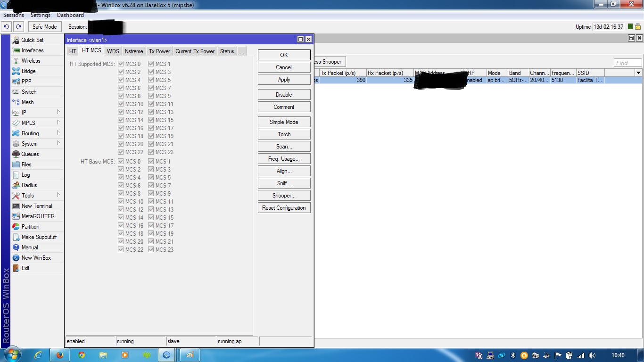The width and height of the screenshot is (644, 362).
Task: Open the Manual from sidebar
Action: [x=30, y=247]
